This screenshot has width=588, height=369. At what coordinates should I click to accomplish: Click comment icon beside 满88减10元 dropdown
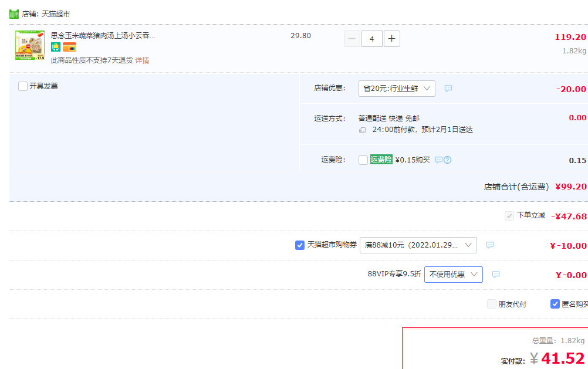(x=490, y=245)
